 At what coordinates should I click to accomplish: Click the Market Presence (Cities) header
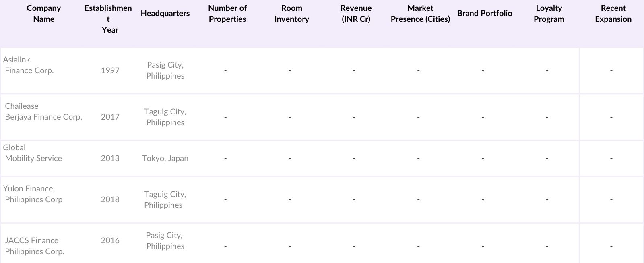click(x=420, y=14)
